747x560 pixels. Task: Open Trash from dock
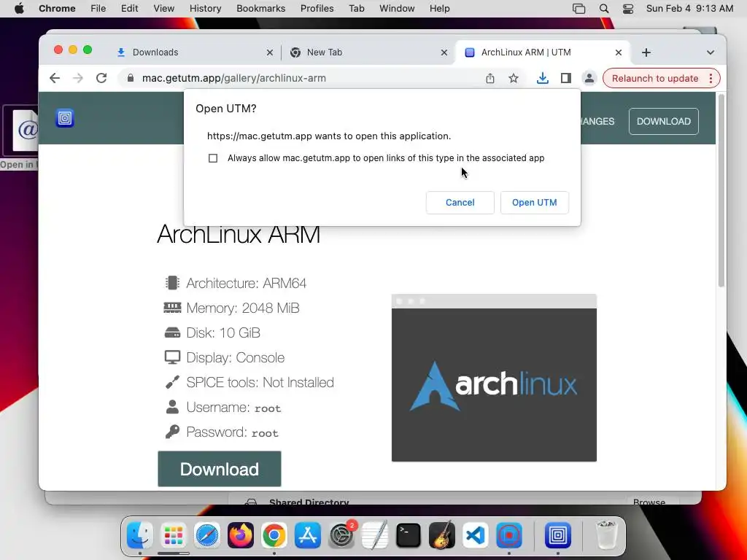606,535
